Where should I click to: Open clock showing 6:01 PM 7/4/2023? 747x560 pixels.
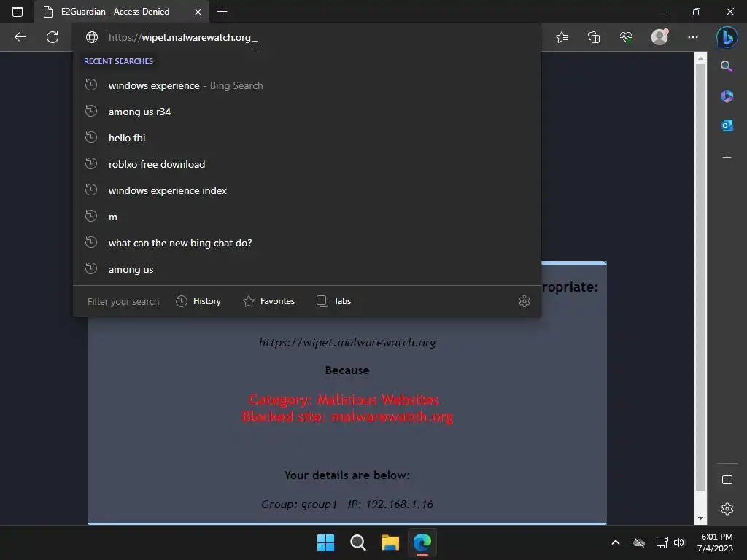click(x=716, y=542)
